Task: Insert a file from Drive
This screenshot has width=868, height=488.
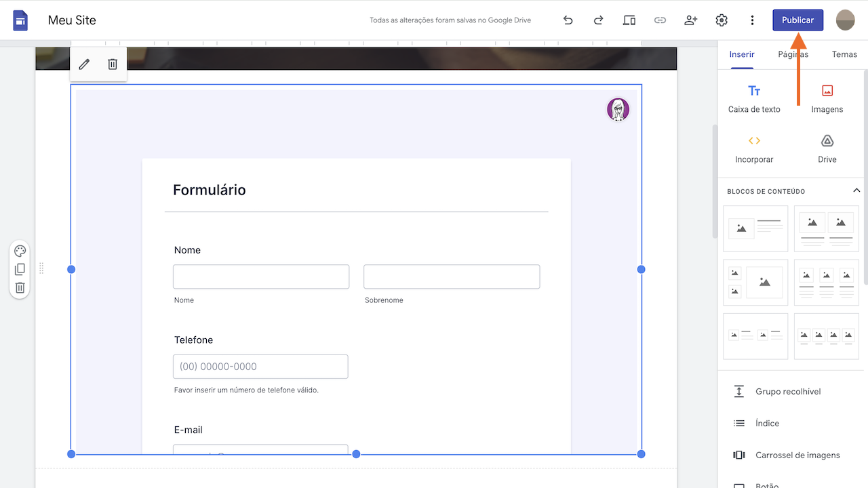Action: 827,149
